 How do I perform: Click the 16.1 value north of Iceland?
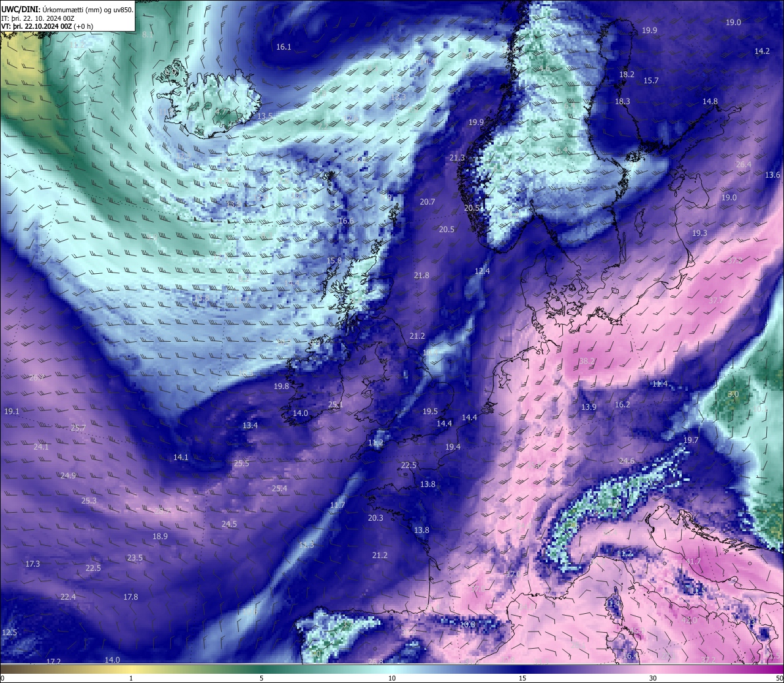coord(284,47)
